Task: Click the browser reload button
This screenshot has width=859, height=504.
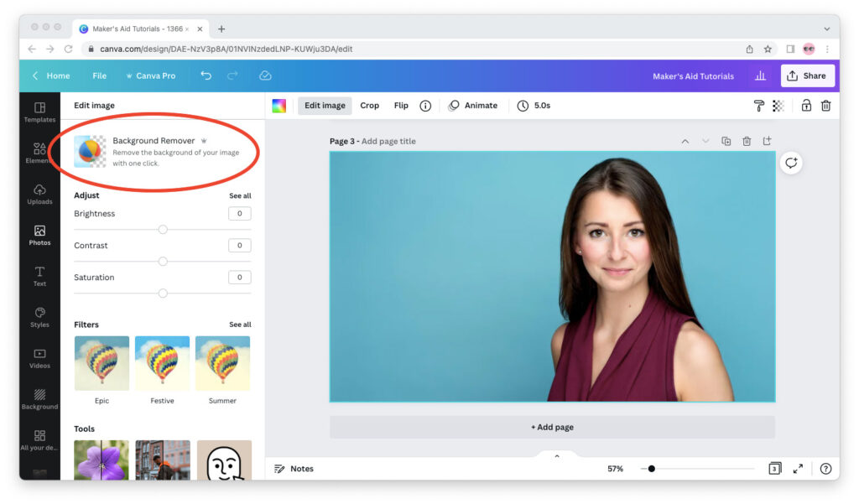Action: pyautogui.click(x=68, y=49)
